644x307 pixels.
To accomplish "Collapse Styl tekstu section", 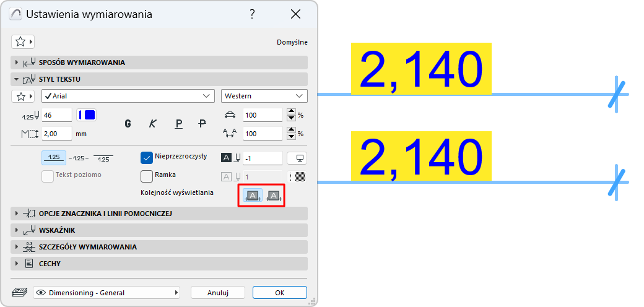I will 159,79.
